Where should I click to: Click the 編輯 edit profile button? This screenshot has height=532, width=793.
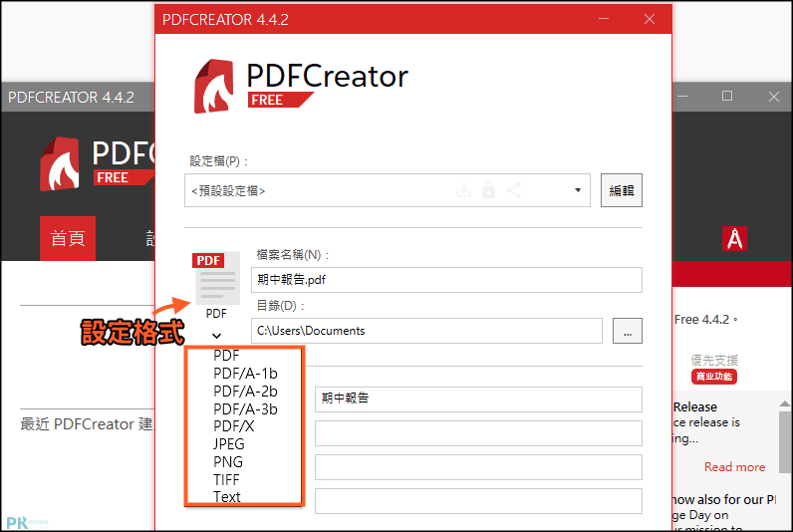click(622, 190)
